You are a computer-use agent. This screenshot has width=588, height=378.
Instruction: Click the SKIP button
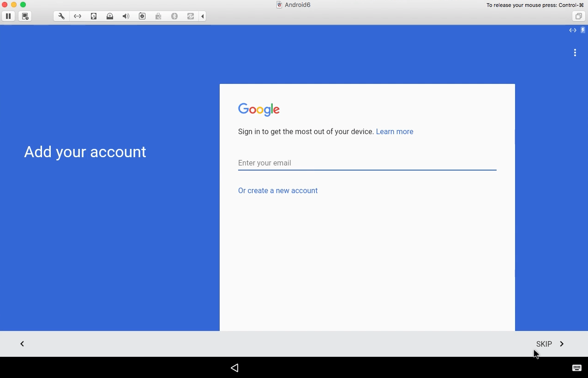[x=544, y=344]
